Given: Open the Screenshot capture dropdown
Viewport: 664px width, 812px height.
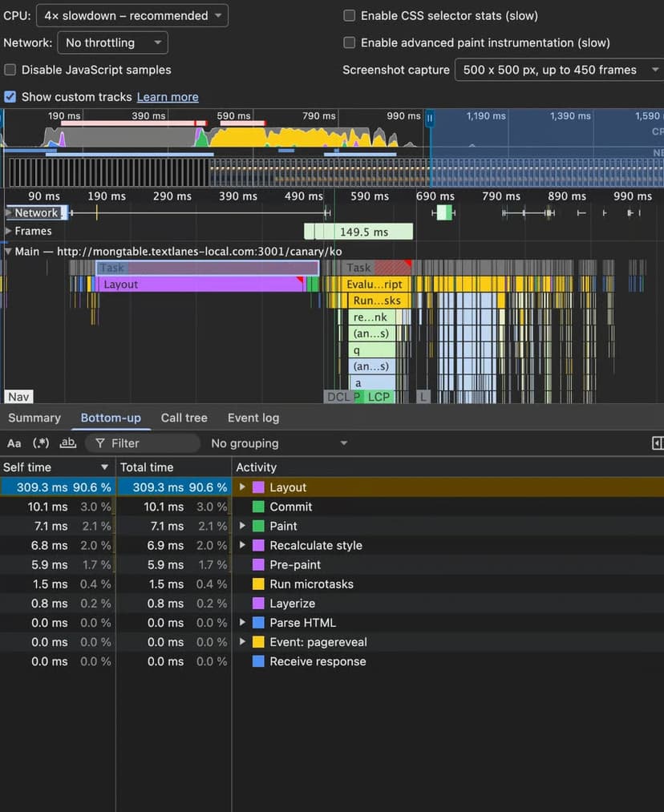Looking at the screenshot, I should pyautogui.click(x=560, y=70).
